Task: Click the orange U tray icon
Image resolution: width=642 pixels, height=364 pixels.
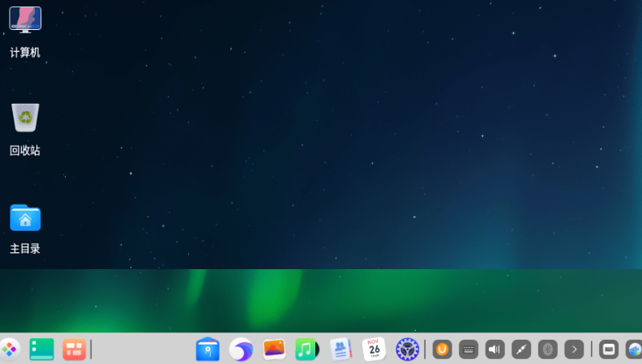Action: pos(442,349)
